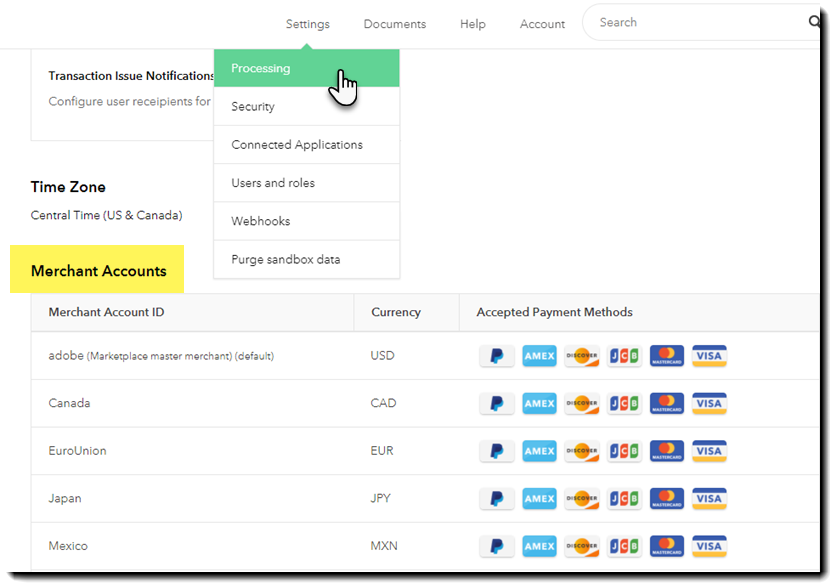Select the AMEX icon for Canada

click(x=539, y=403)
